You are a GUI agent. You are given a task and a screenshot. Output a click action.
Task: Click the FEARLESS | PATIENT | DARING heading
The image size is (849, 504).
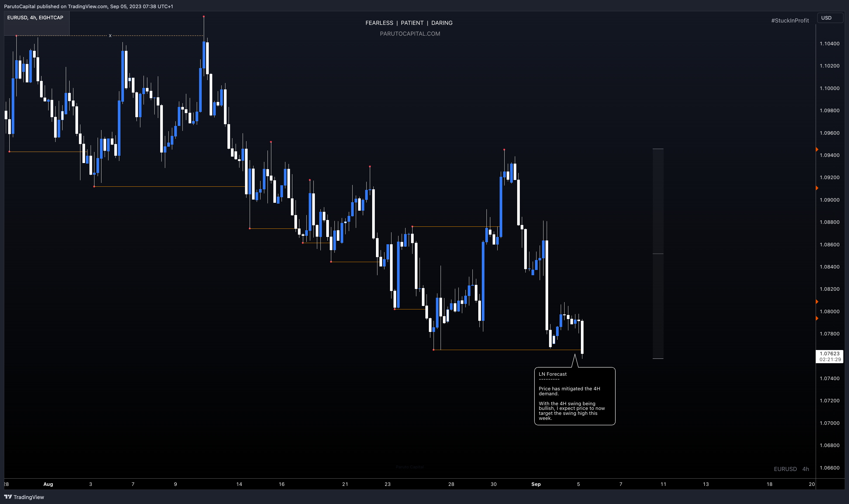409,23
